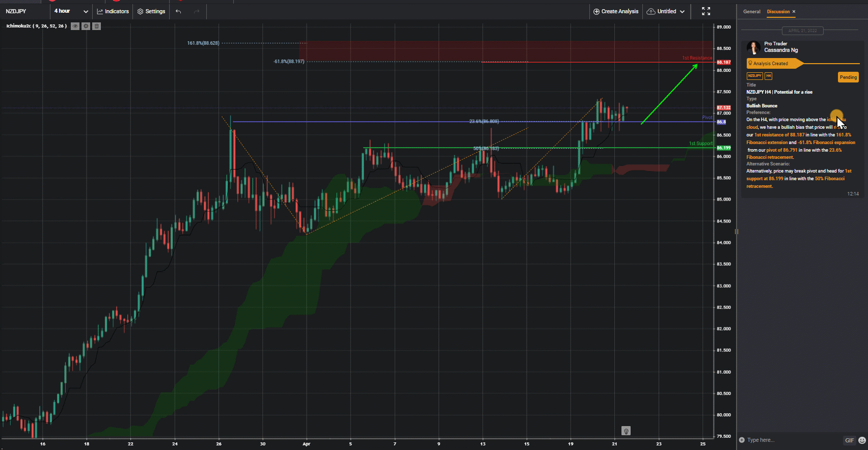Click the lightbulb idea marker on time axis
868x450 pixels.
pyautogui.click(x=626, y=431)
